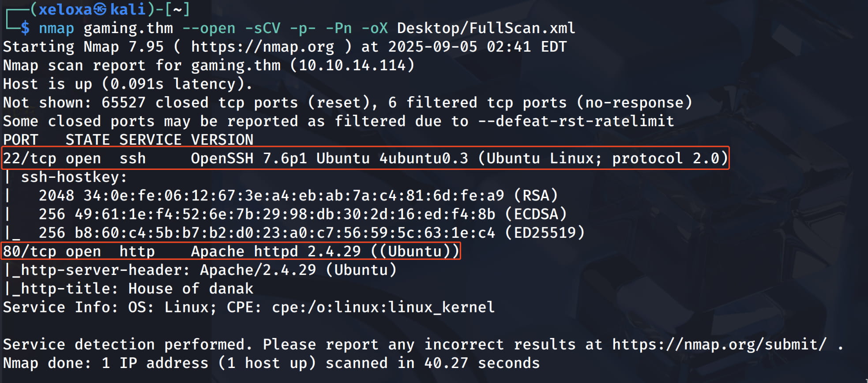Image resolution: width=868 pixels, height=383 pixels.
Task: Click the xeloxa username in the prompt
Action: [65, 9]
